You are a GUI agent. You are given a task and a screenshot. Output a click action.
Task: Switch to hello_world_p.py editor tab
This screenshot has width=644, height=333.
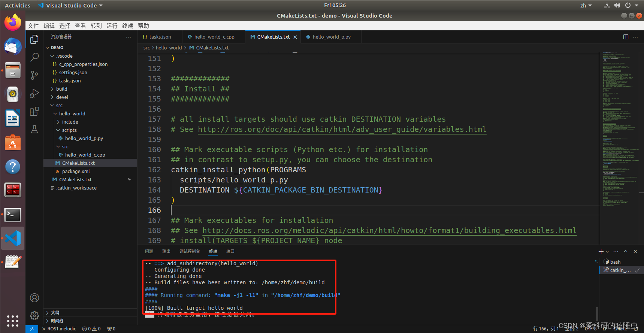point(331,37)
